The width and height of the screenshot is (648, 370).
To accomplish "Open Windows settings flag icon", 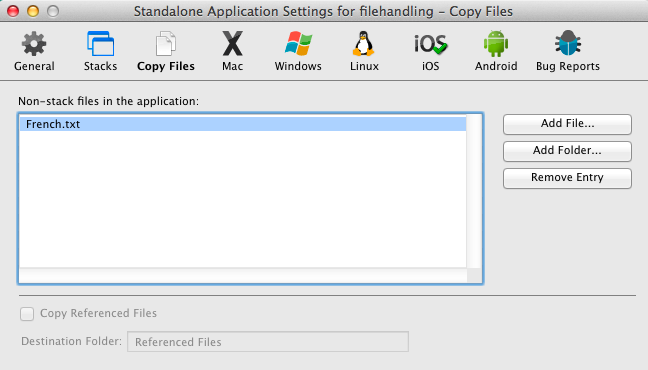I will [x=298, y=43].
